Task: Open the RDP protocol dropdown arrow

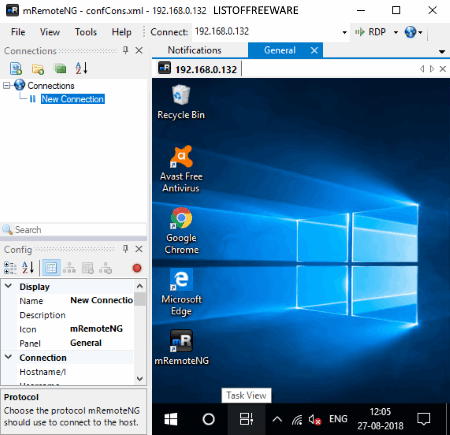Action: tap(396, 32)
